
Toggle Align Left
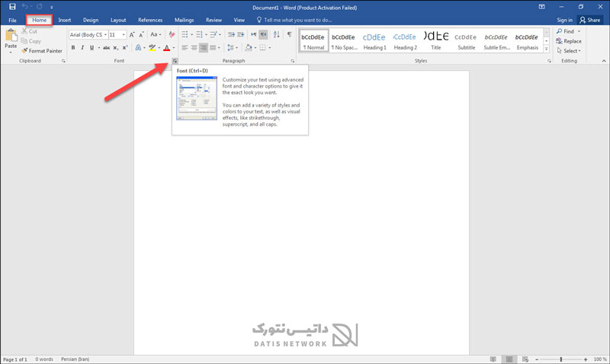click(x=185, y=48)
